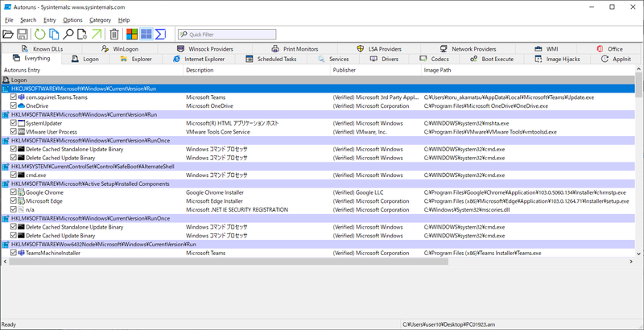Click the Jump to Entry green arrow icon
This screenshot has height=330, width=644.
[x=97, y=34]
